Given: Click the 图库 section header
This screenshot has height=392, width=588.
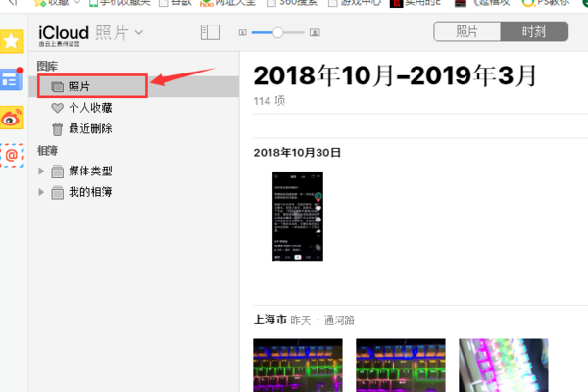Looking at the screenshot, I should point(47,67).
